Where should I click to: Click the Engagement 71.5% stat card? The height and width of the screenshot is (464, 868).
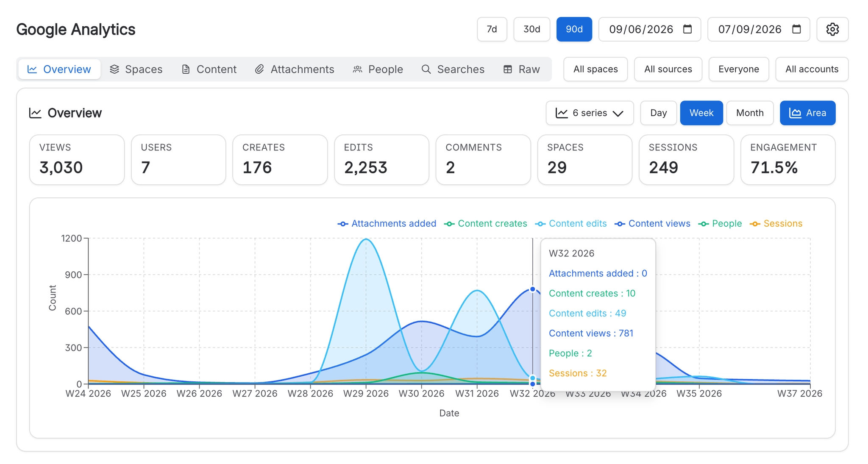point(788,160)
